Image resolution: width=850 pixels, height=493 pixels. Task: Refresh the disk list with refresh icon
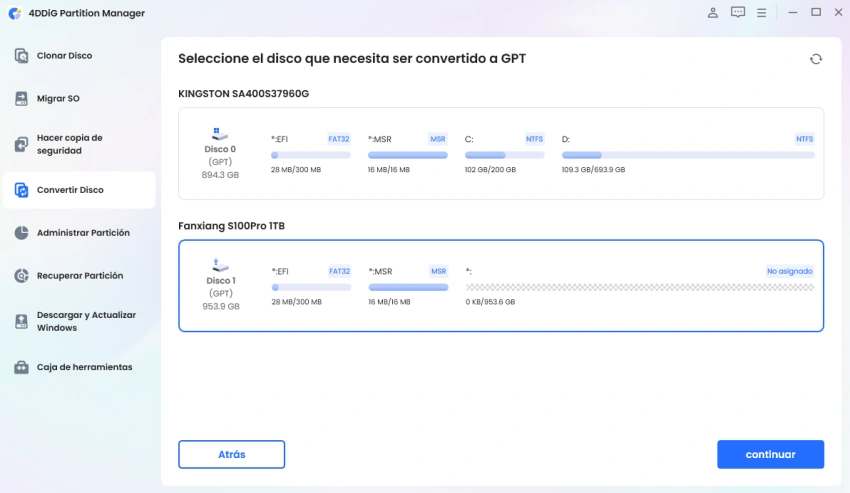[x=815, y=59]
